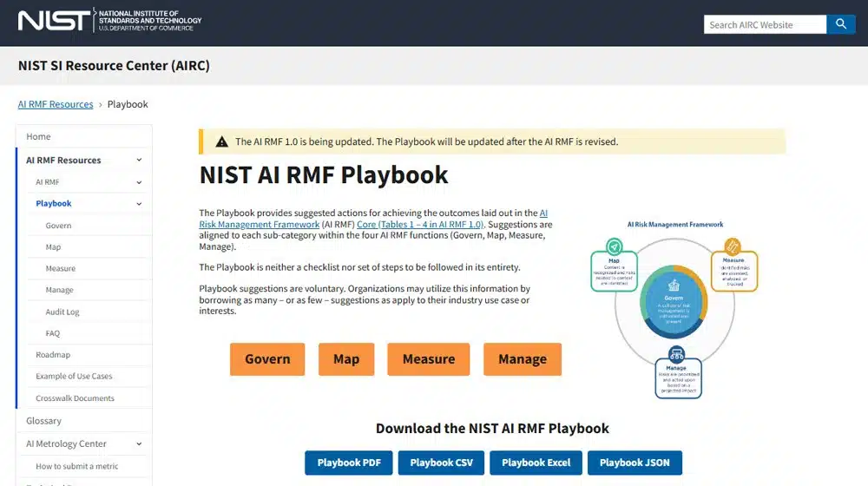This screenshot has width=868, height=486.
Task: Click the Measure icon in framework diagram
Action: click(733, 246)
